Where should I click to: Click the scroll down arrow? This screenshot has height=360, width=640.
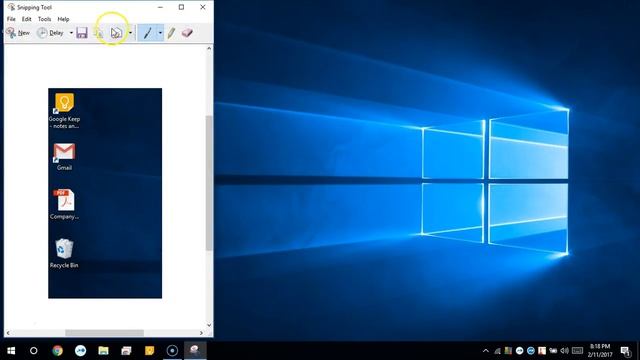(x=209, y=325)
